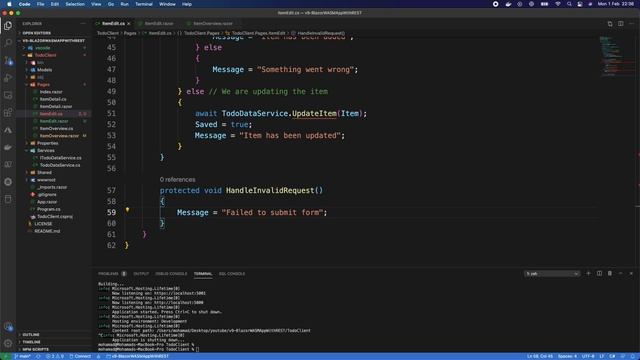Click the main branch in status bar
640x360 pixels.
tap(22, 356)
